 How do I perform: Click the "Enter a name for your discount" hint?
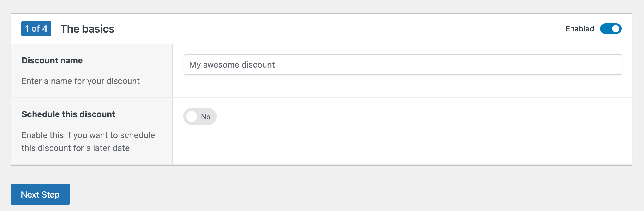[81, 81]
